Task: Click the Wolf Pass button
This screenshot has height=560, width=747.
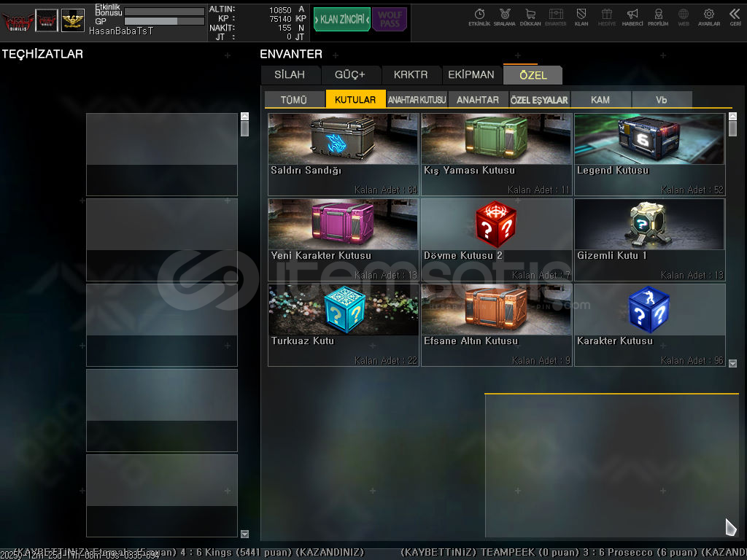Action: pyautogui.click(x=390, y=20)
